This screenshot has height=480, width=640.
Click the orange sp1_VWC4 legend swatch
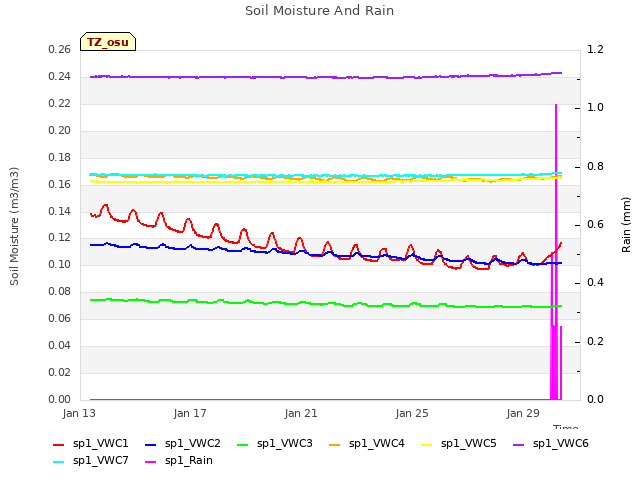pyautogui.click(x=335, y=444)
